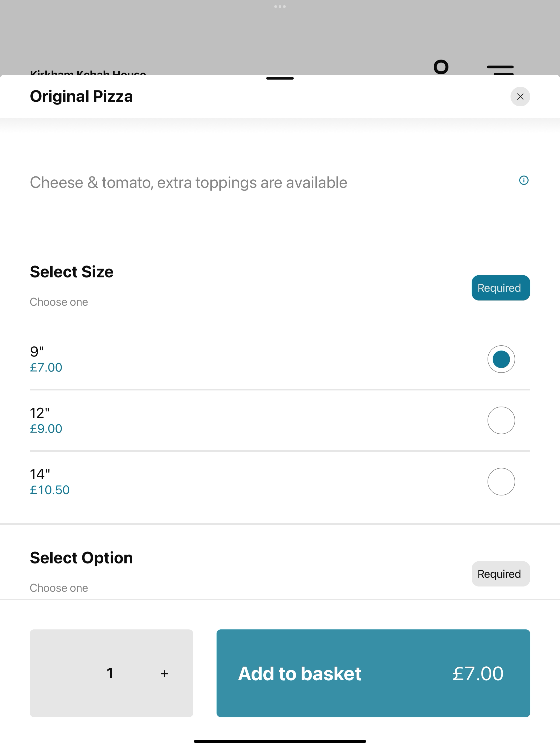Image resolution: width=560 pixels, height=747 pixels.
Task: Tap the Select Option section heading
Action: (81, 558)
